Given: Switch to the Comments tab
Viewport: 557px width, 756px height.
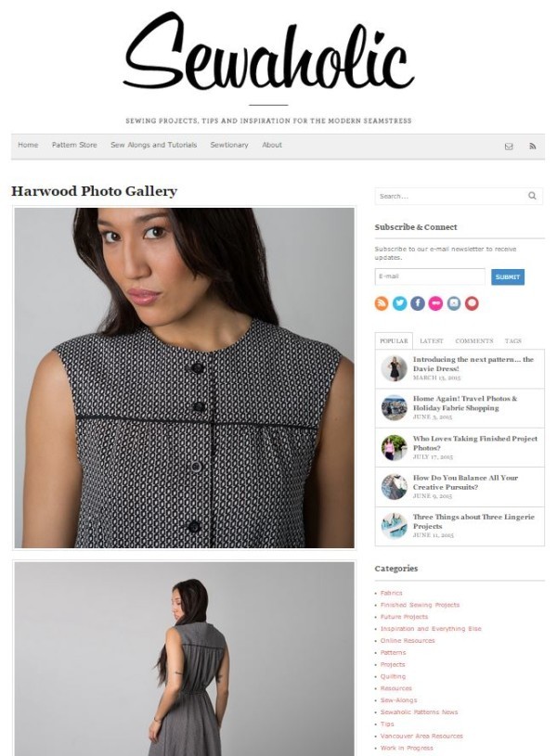Looking at the screenshot, I should (x=474, y=340).
